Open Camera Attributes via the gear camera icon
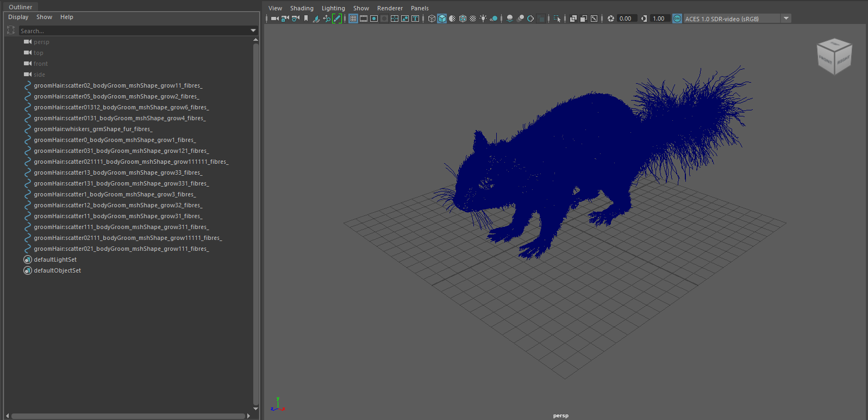Image resolution: width=868 pixels, height=420 pixels. pyautogui.click(x=296, y=18)
